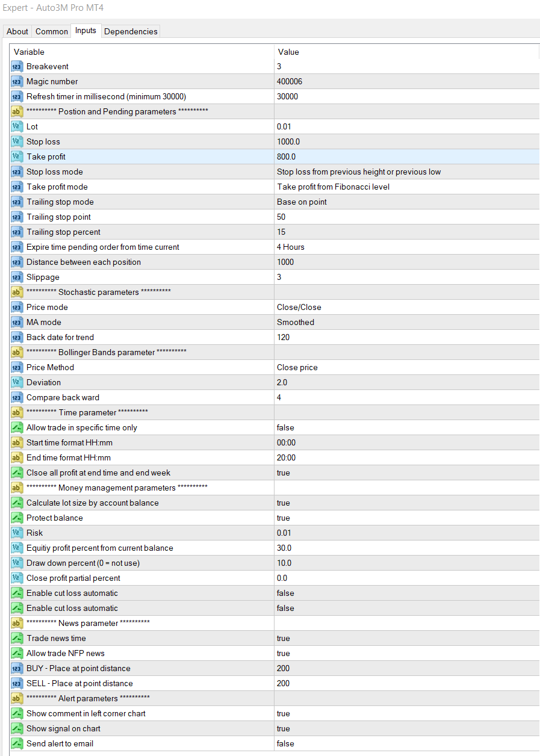Click the icon next to Take profit row

[17, 156]
